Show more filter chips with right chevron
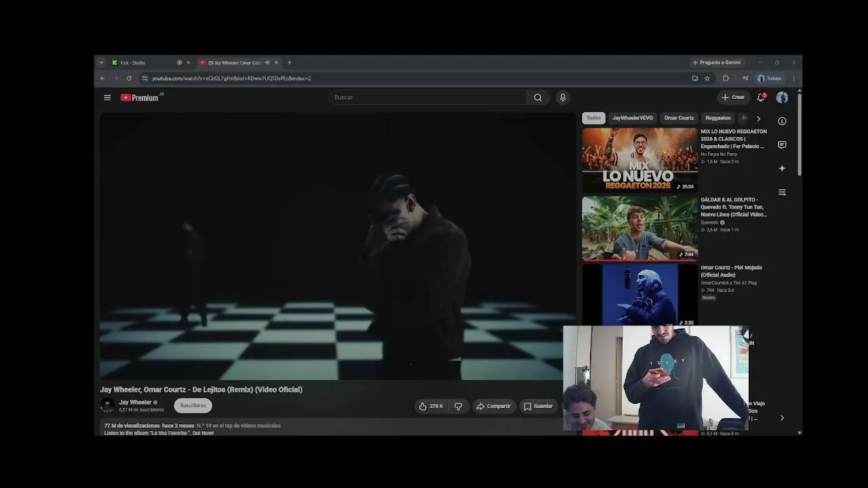 [758, 119]
